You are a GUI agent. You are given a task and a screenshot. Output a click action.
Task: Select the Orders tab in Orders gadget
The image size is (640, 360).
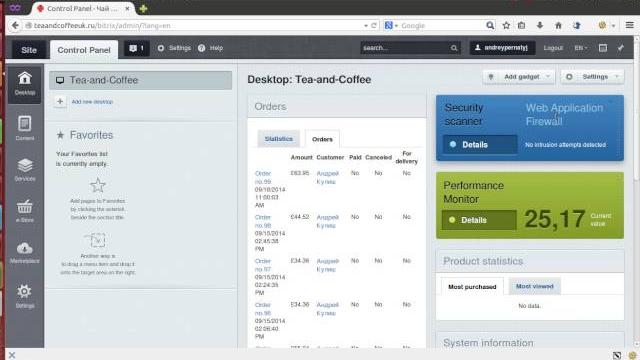coord(322,139)
